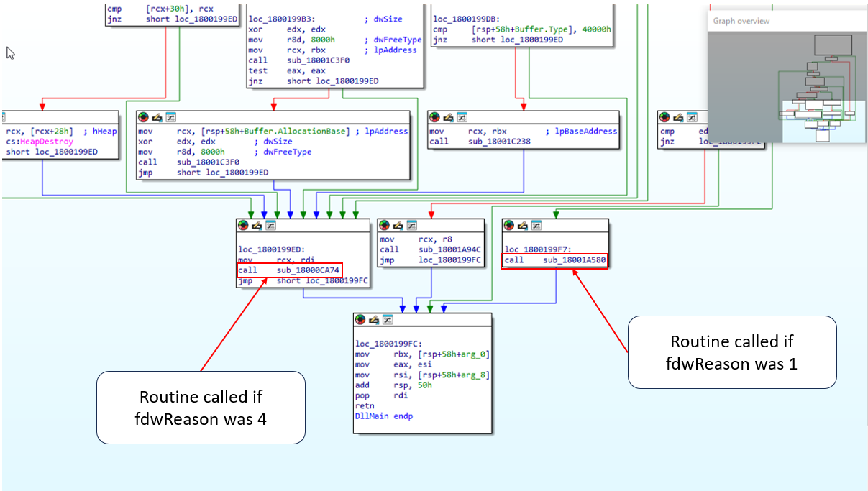
Task: Click group-nodes icon on the loc_1800199ED node
Action: 270,225
